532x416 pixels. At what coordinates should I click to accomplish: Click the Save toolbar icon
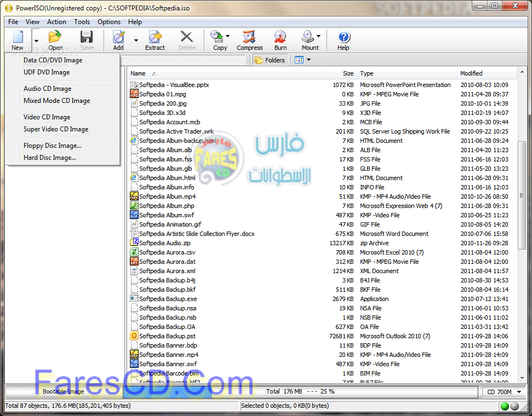click(87, 37)
